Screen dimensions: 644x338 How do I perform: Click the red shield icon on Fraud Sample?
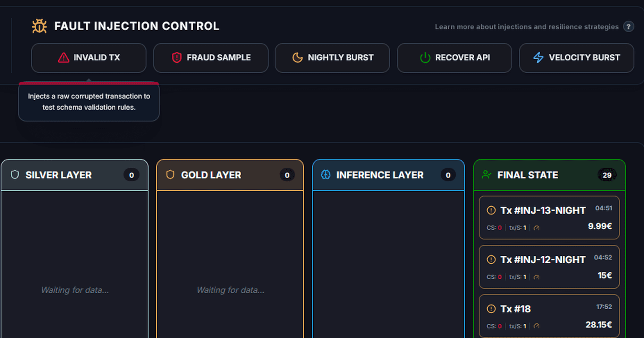click(x=177, y=58)
